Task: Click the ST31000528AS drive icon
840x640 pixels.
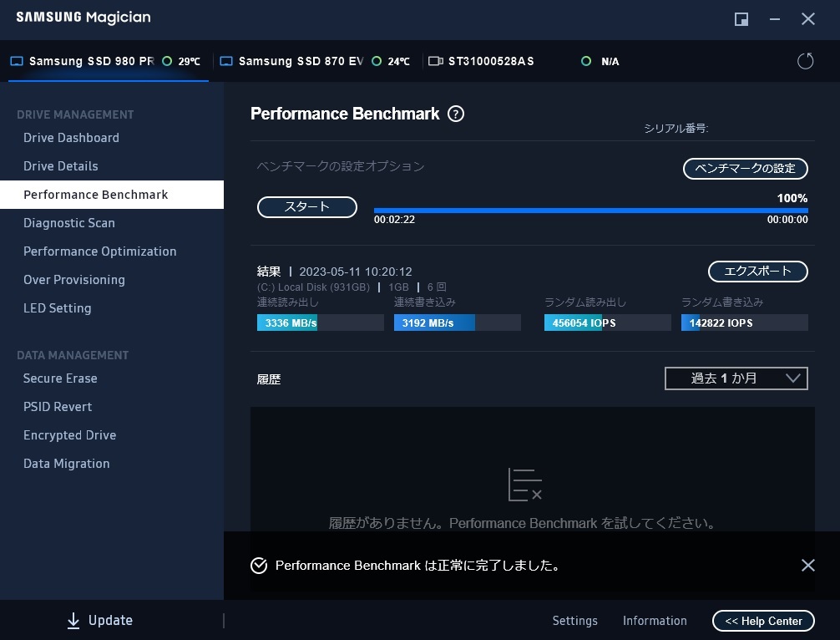Action: [x=435, y=61]
